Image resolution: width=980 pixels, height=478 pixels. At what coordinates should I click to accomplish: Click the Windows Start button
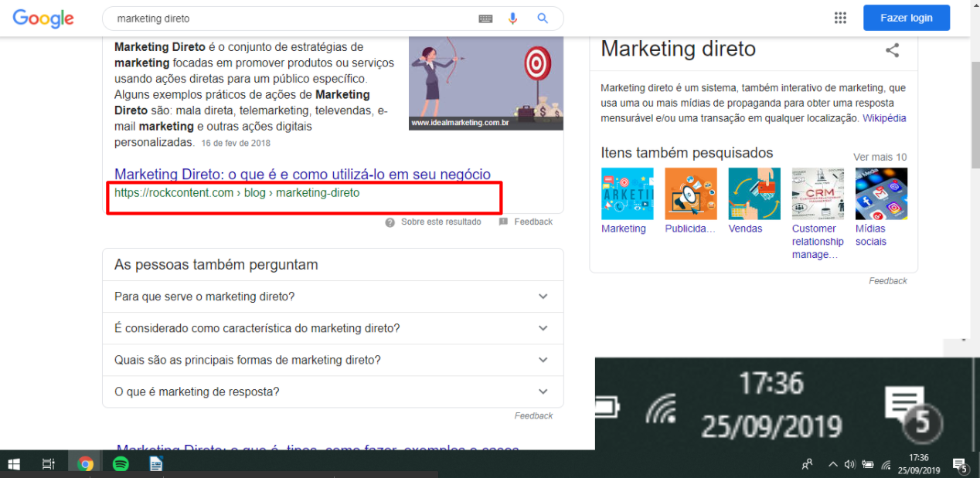[14, 464]
